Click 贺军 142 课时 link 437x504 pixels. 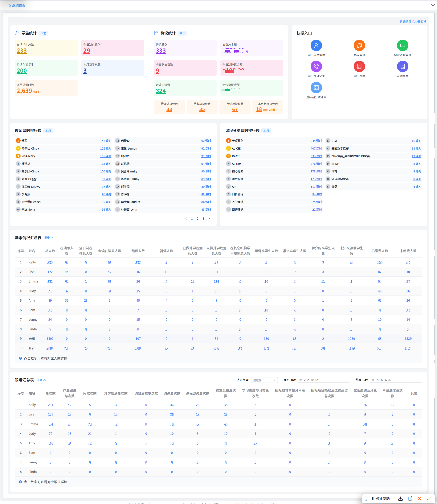coord(106,141)
